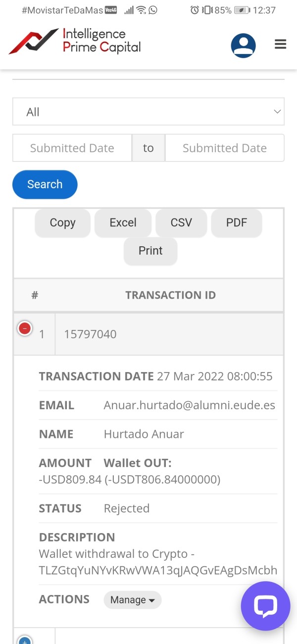The height and width of the screenshot is (644, 297).
Task: Export the table as PDF
Action: click(236, 223)
